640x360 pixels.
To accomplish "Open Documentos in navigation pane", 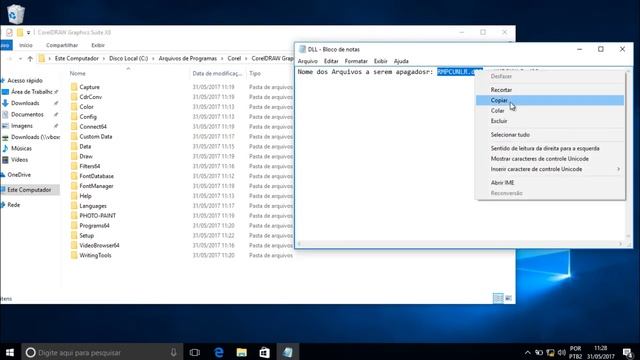I will point(27,115).
